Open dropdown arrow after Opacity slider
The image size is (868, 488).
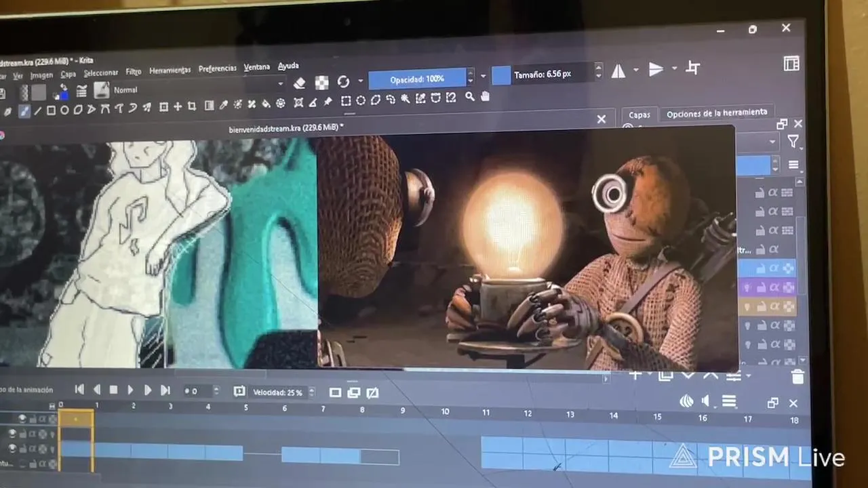tap(483, 77)
